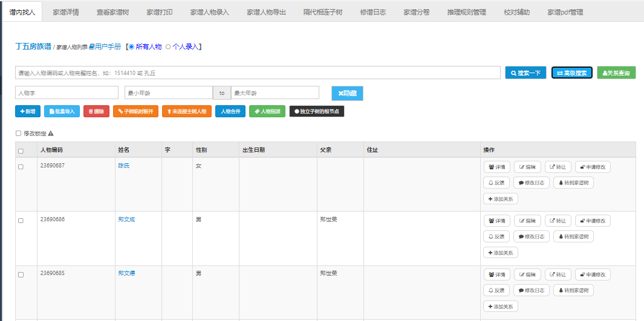Click 转到家谱树 in the 陈氏 row
Viewport: 644px width, 321px height.
[x=573, y=183]
